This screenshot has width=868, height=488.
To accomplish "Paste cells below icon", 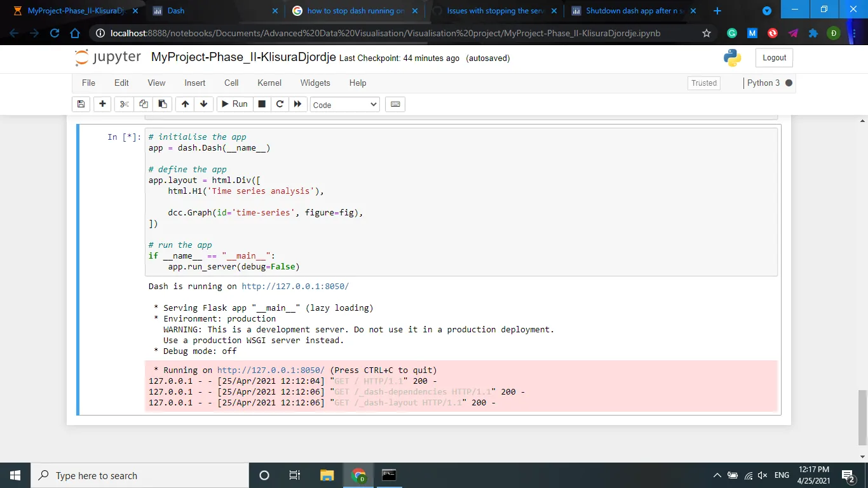I will (x=163, y=104).
